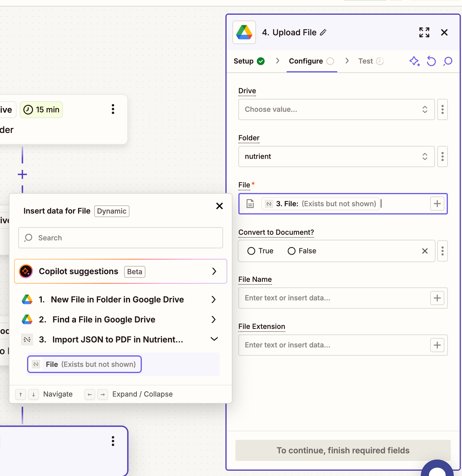Select False for Convert to Document
462x476 pixels.
pos(292,251)
